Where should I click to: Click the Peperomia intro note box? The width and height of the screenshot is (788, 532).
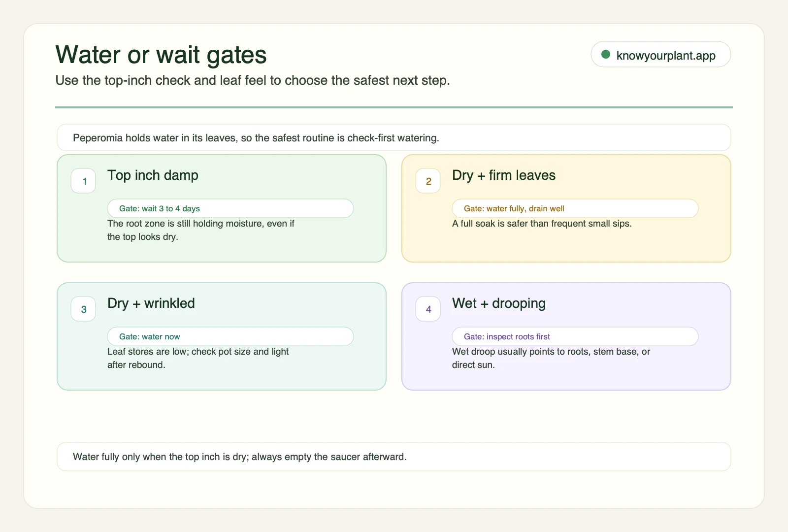coord(394,137)
